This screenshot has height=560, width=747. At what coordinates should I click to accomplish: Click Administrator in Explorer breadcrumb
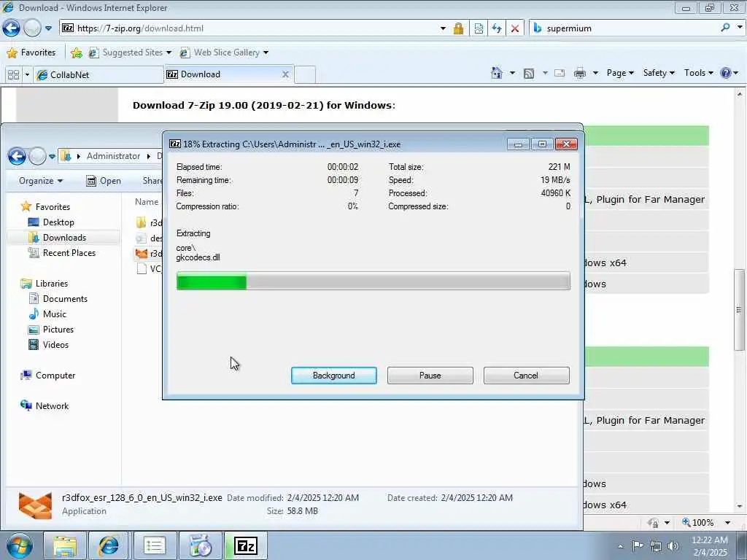113,156
